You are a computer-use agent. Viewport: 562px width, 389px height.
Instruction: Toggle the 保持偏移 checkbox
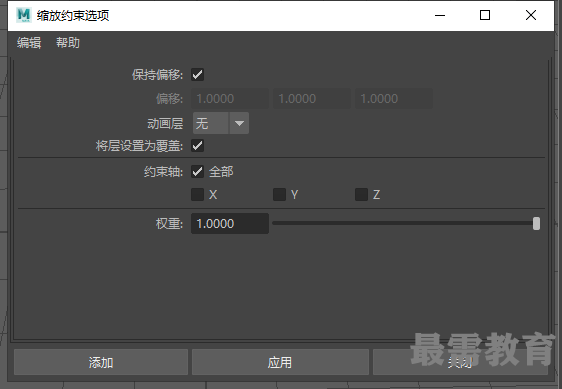[197, 75]
